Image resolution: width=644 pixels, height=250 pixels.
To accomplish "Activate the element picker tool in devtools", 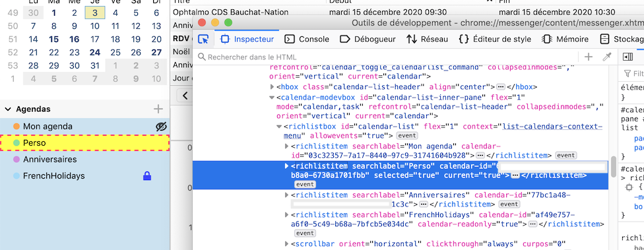I will coord(203,40).
